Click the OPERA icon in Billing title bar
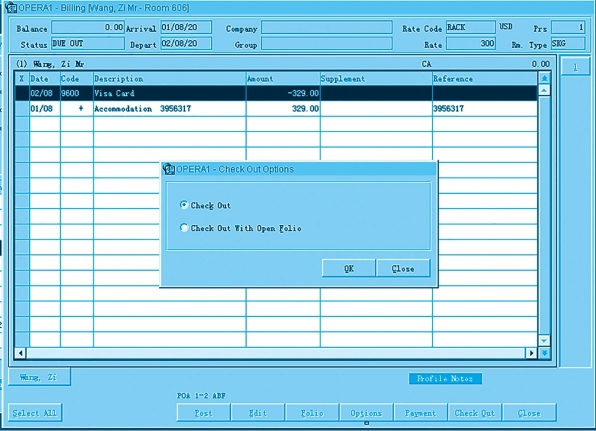The height and width of the screenshot is (431, 596). tap(11, 8)
